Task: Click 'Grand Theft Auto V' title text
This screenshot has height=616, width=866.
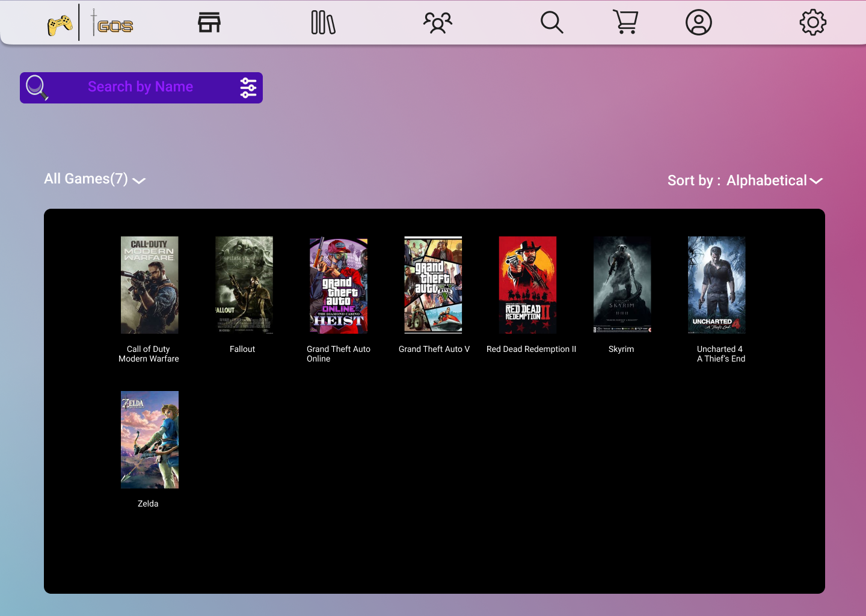Action: pos(434,349)
